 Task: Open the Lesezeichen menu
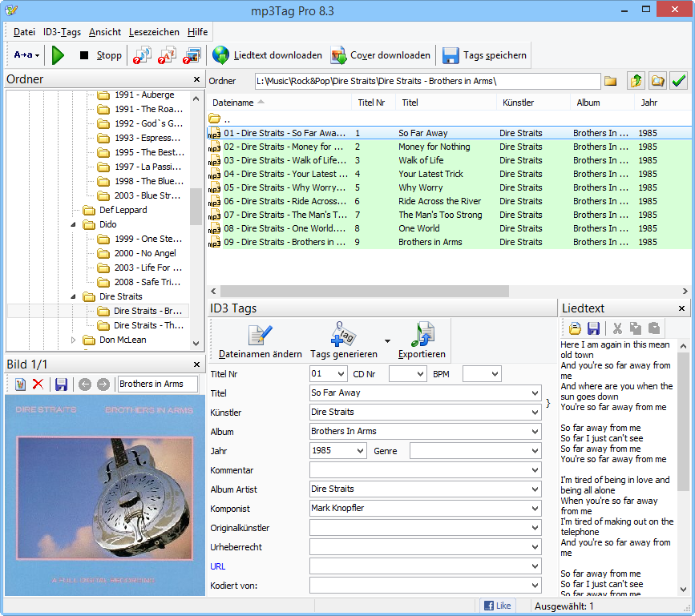(154, 32)
